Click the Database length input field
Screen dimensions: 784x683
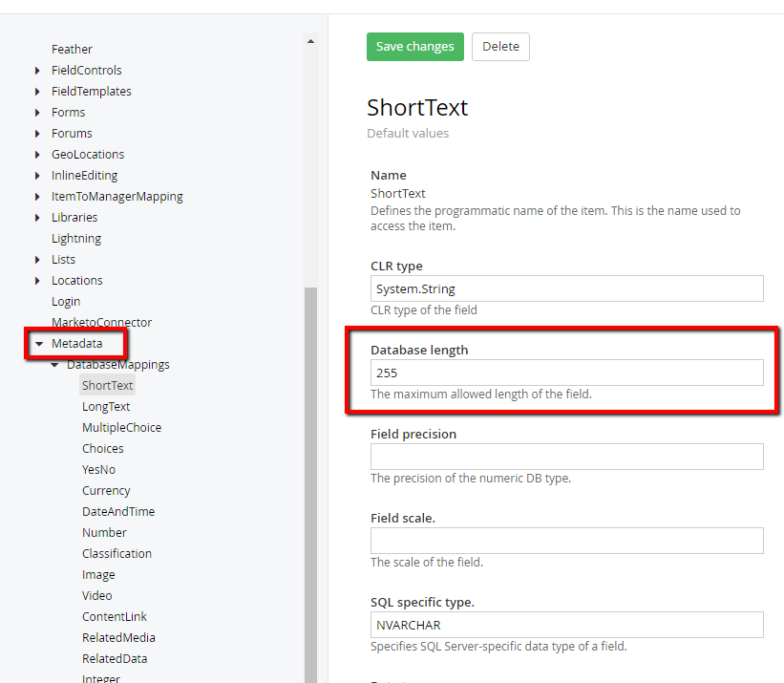pyautogui.click(x=566, y=373)
